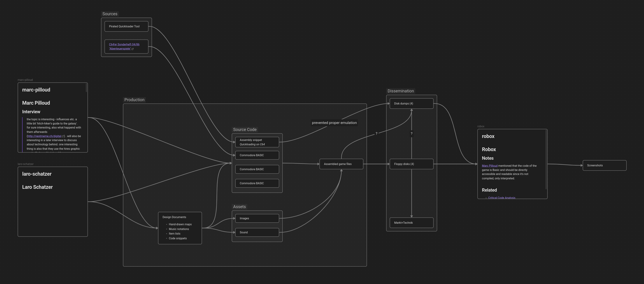This screenshot has width=644, height=284.
Task: Click the laro-schatzer file label above card
Action: point(25,164)
